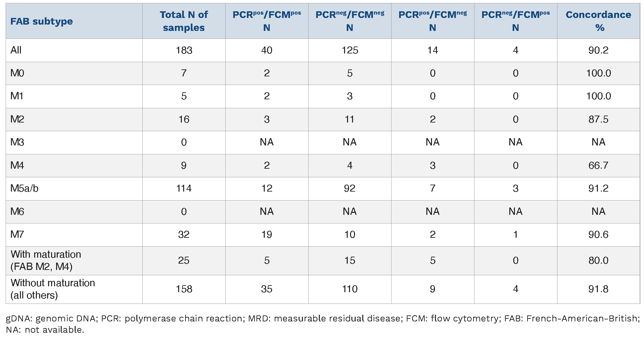The image size is (644, 341).
Task: Select the 'All' row label
Action: point(16,50)
